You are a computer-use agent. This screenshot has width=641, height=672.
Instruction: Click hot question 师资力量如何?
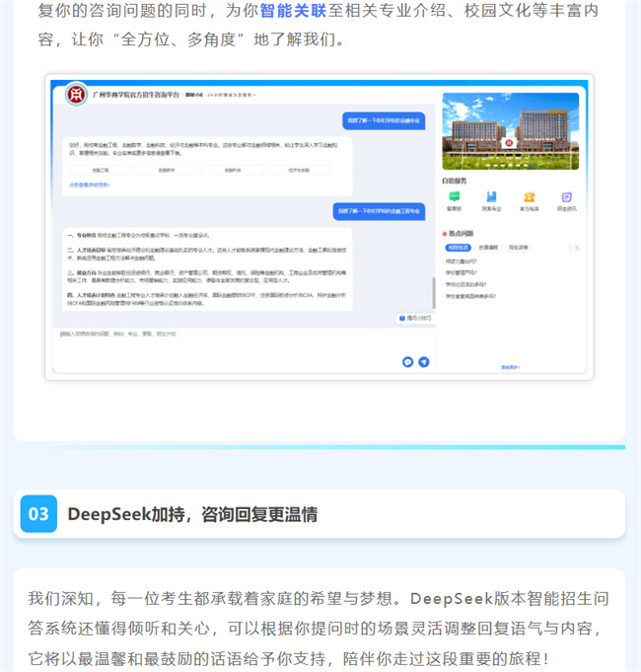click(x=461, y=261)
